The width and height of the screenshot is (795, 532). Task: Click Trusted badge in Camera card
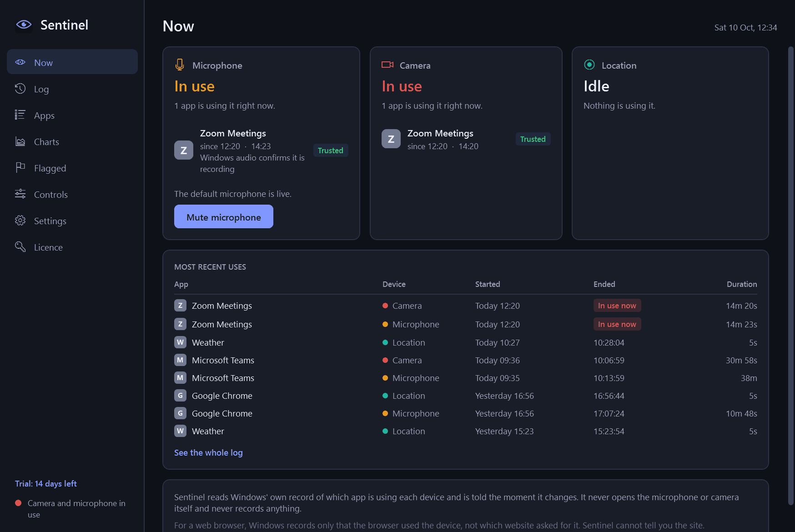coord(533,139)
